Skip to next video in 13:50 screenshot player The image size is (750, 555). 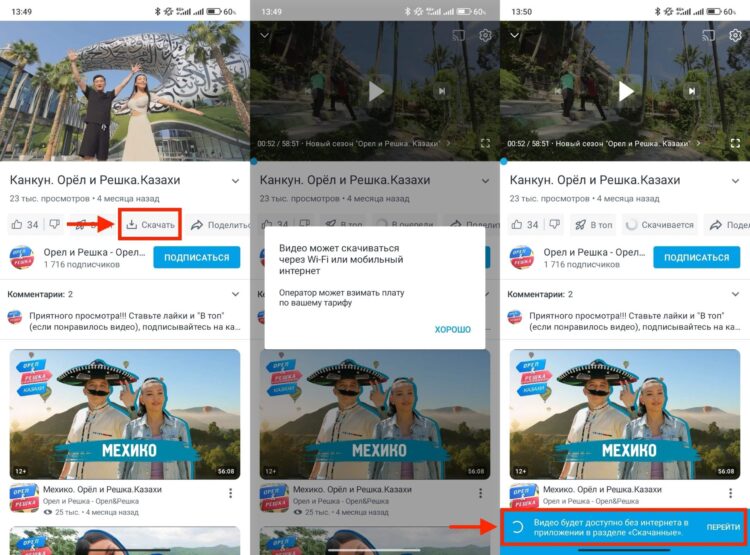coord(691,91)
